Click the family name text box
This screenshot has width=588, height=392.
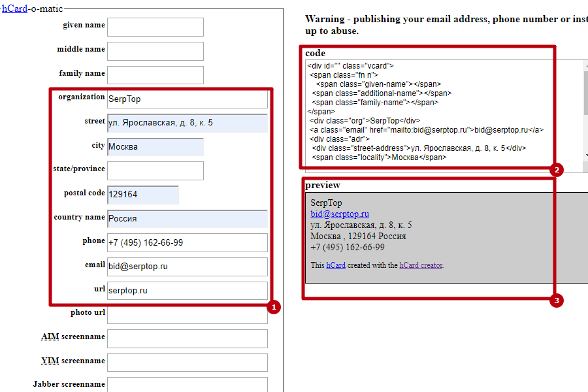coord(155,75)
